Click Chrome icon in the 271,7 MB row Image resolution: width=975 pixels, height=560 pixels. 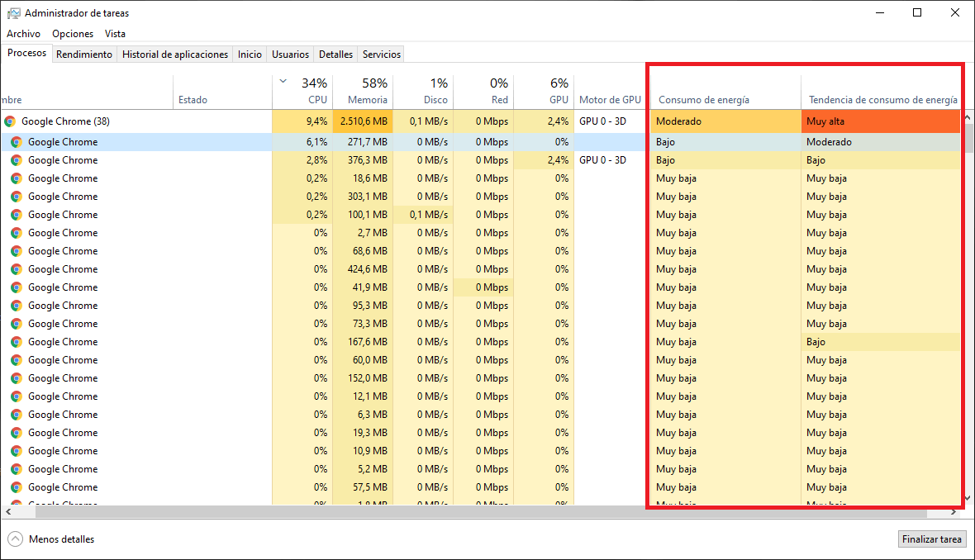click(17, 142)
